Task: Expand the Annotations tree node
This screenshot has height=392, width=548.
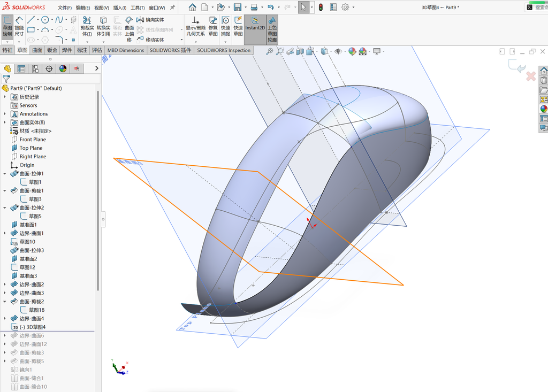Action: [4, 114]
